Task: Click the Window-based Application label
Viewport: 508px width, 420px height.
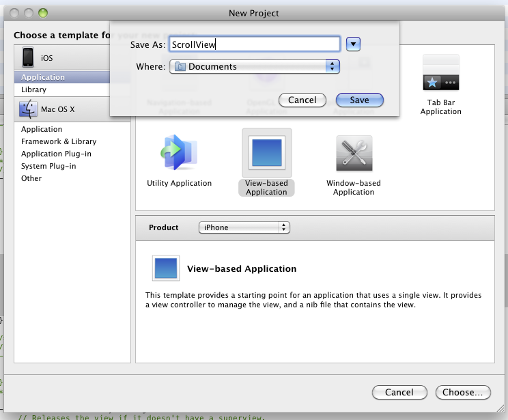Action: click(354, 187)
